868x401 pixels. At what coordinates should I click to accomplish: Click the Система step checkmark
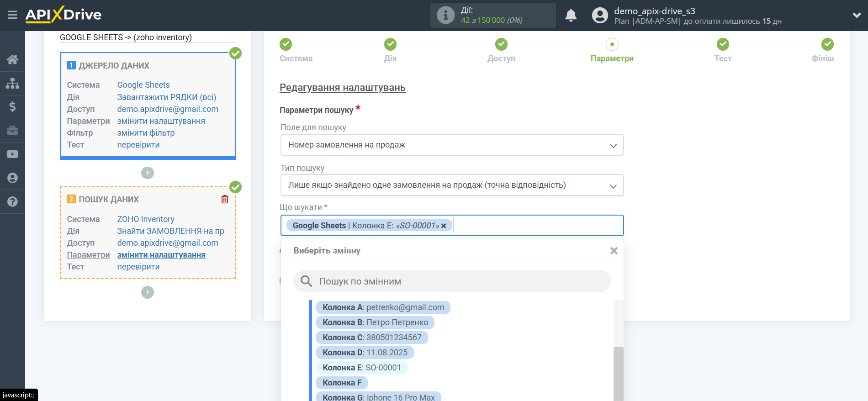click(x=286, y=44)
